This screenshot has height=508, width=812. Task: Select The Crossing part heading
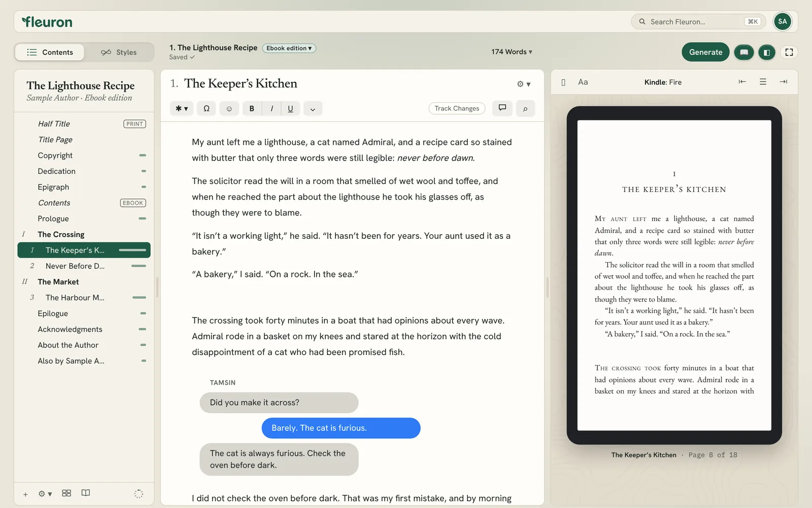[84, 235]
